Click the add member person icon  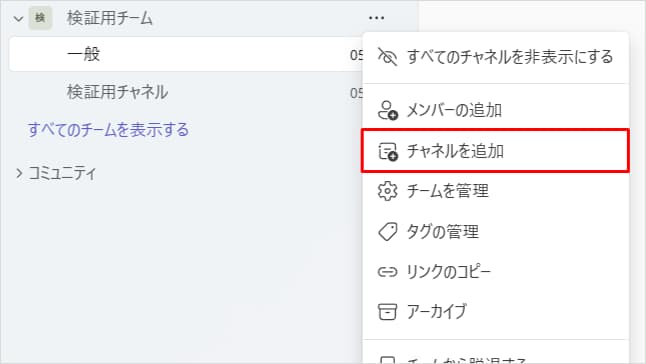pyautogui.click(x=388, y=110)
